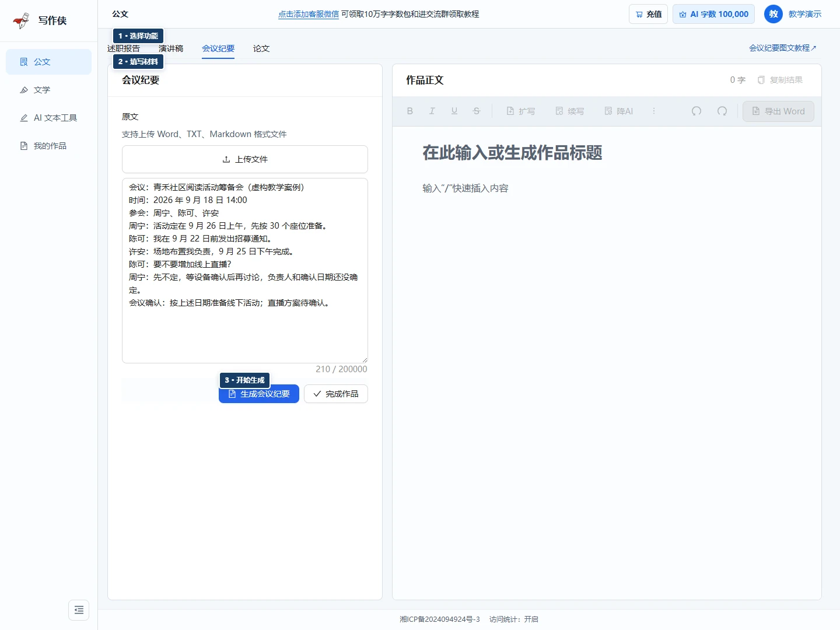Select the 会议纪要 tab

pyautogui.click(x=218, y=48)
